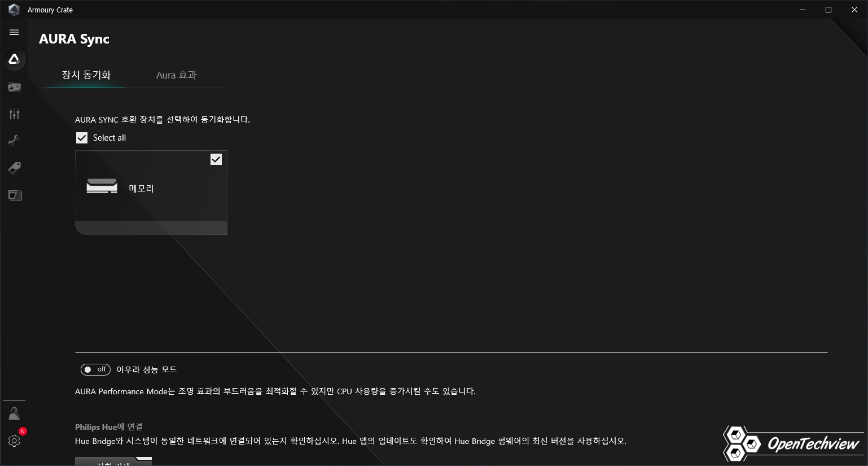Open the Featured deals tag icon
Viewport: 868px width, 466px height.
tap(14, 168)
